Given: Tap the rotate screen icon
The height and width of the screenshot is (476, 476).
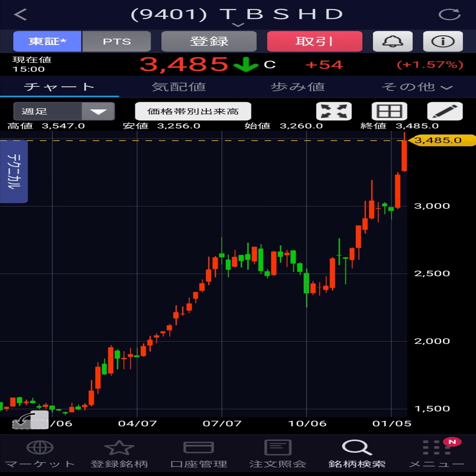Looking at the screenshot, I should click(x=30, y=420).
